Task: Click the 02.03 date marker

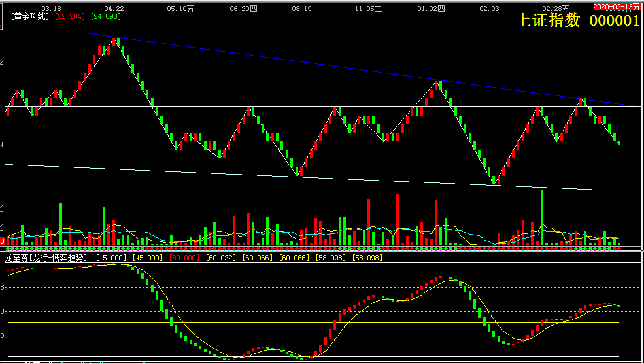Action: (x=493, y=9)
